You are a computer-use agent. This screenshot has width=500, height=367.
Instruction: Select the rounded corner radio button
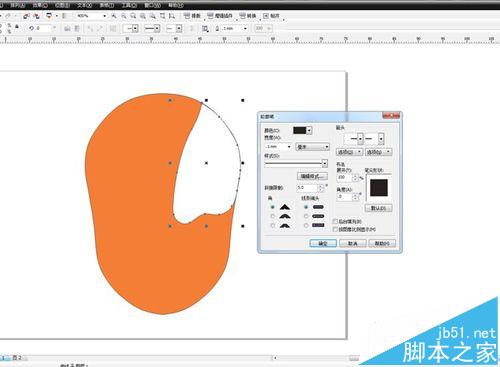(x=273, y=216)
